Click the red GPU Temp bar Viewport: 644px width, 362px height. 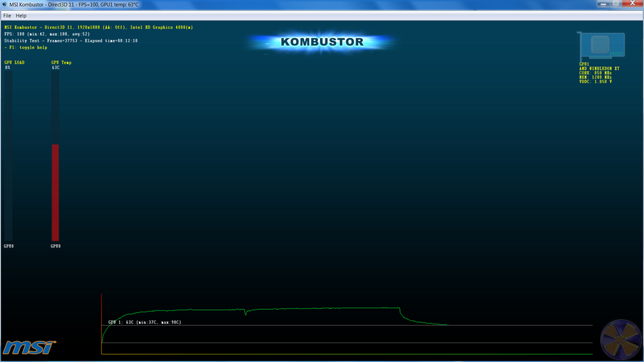pyautogui.click(x=55, y=192)
